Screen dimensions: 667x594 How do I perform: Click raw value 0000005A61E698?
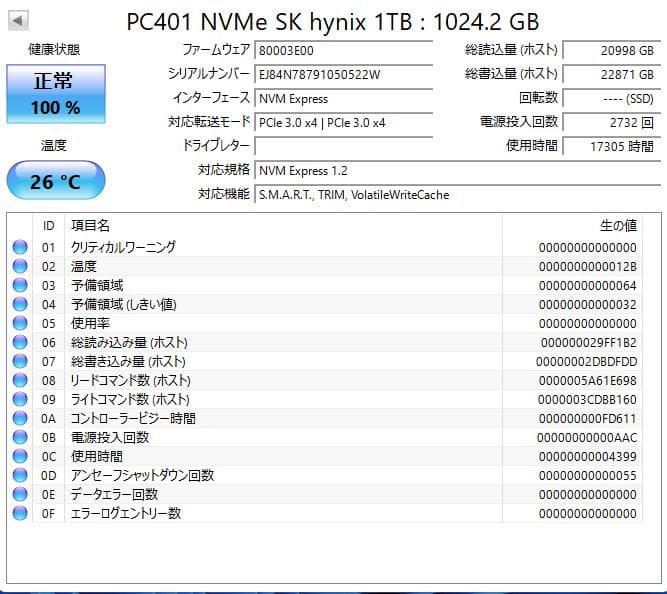[x=587, y=381]
